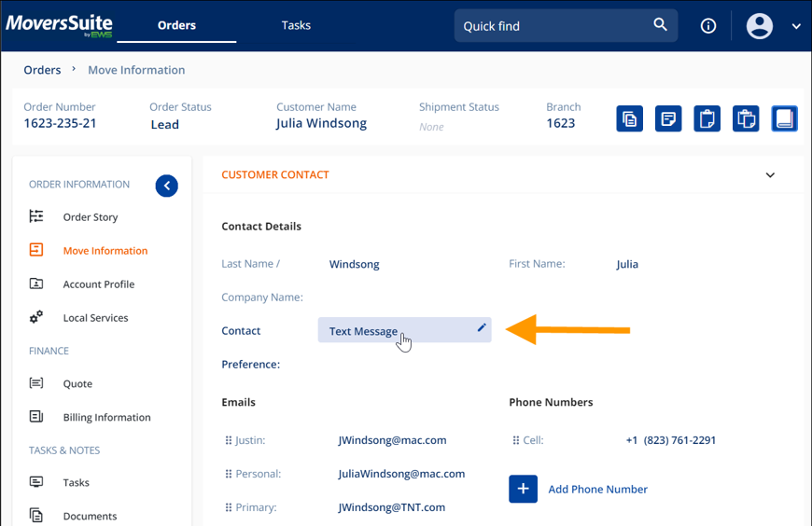Screen dimensions: 812x526
Task: Click the highlighted book icon in header
Action: [x=784, y=118]
